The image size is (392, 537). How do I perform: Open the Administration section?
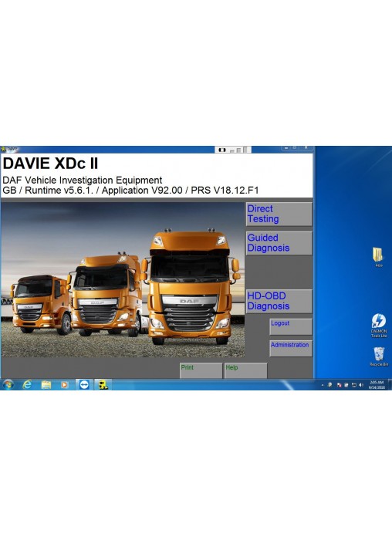(291, 349)
